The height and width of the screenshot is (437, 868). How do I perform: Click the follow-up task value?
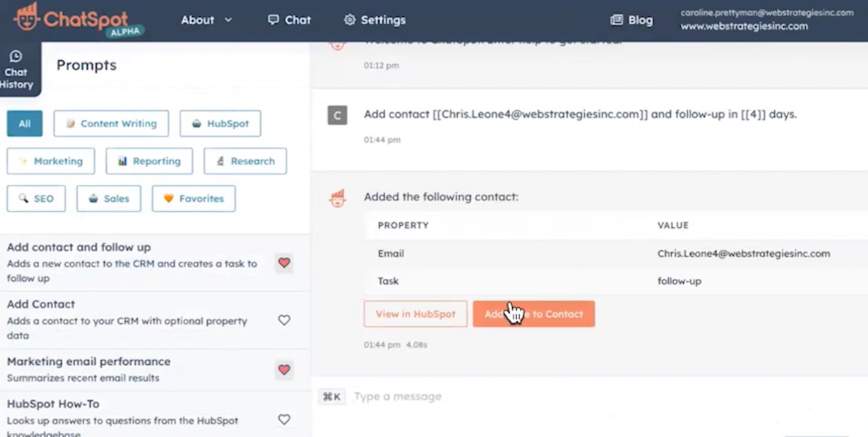[x=679, y=281]
